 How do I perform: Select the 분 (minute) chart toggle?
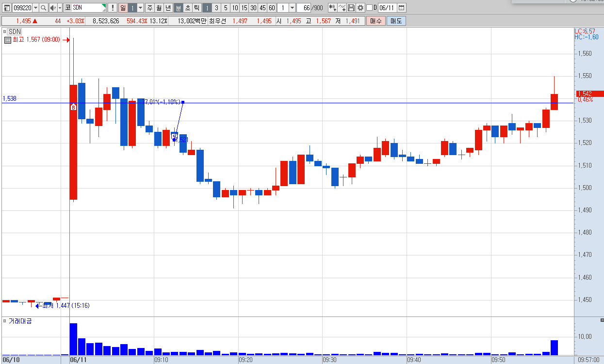(178, 8)
